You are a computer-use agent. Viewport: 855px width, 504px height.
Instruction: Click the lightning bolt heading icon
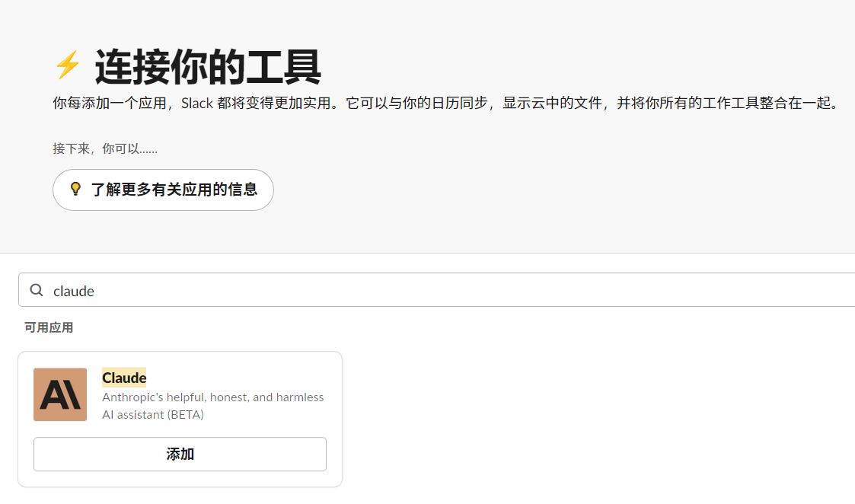click(68, 65)
